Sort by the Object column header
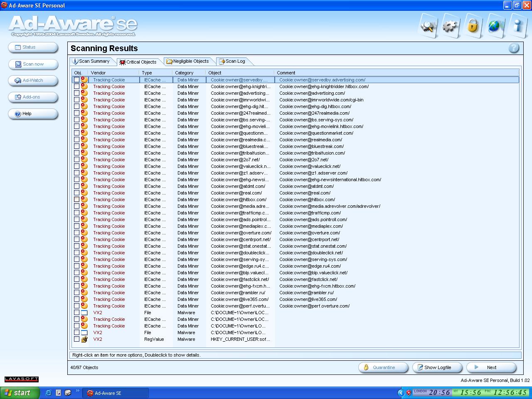The image size is (532, 399). (x=240, y=73)
